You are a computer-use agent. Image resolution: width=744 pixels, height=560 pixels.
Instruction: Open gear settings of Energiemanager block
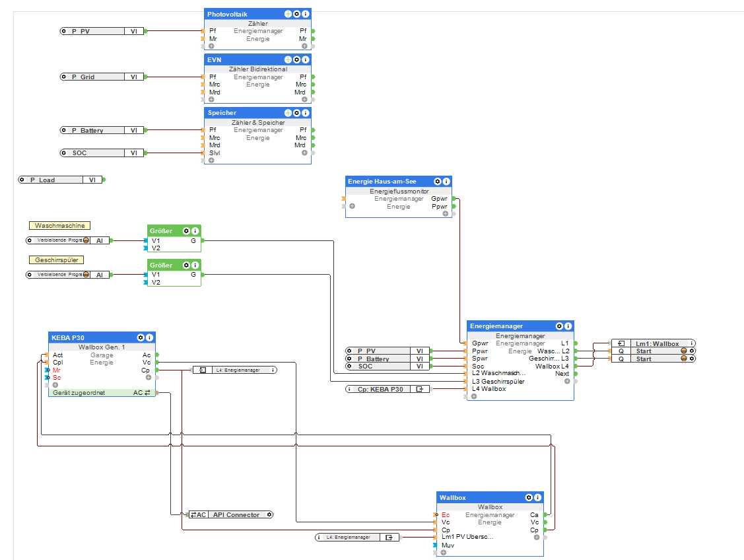pyautogui.click(x=559, y=326)
